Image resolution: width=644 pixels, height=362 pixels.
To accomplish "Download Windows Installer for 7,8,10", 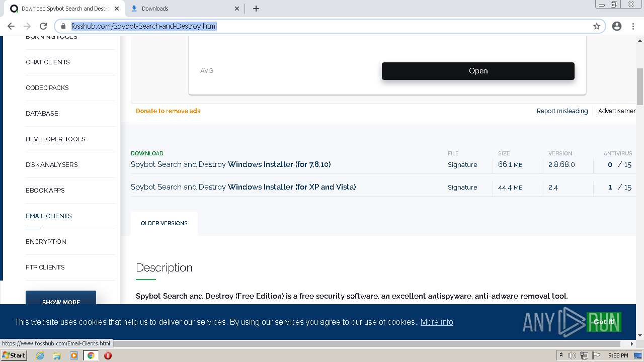I will click(x=230, y=164).
